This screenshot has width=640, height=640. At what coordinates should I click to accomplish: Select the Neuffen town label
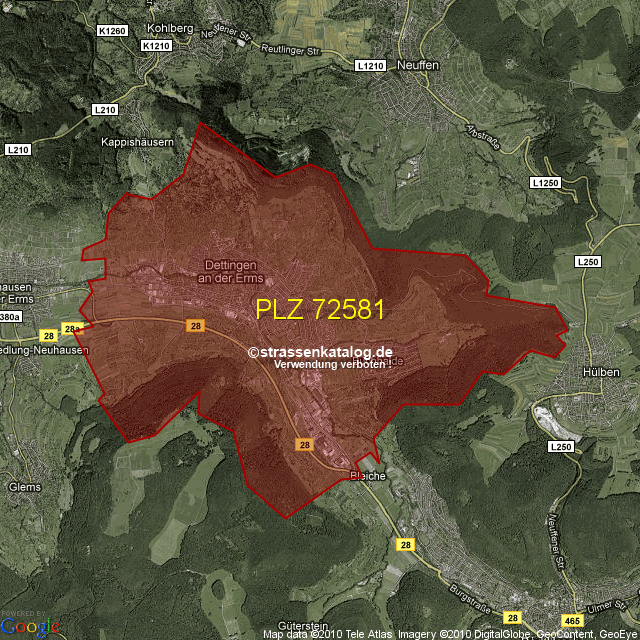tap(418, 62)
